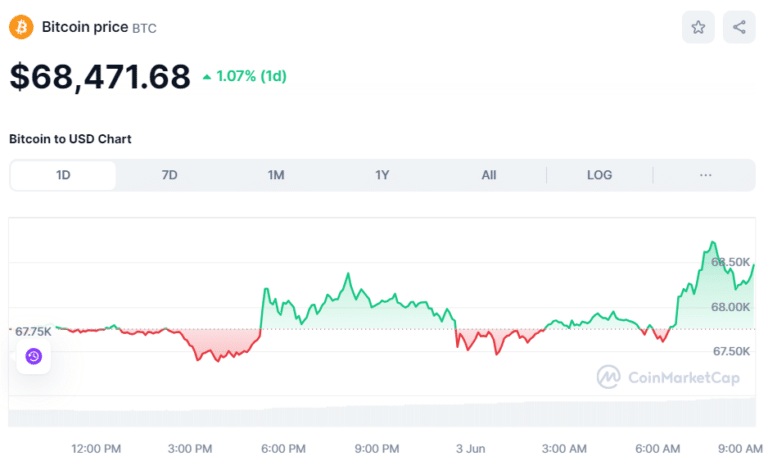The height and width of the screenshot is (465, 768).
Task: Add Bitcoin to watchlist with star icon
Action: pos(698,27)
